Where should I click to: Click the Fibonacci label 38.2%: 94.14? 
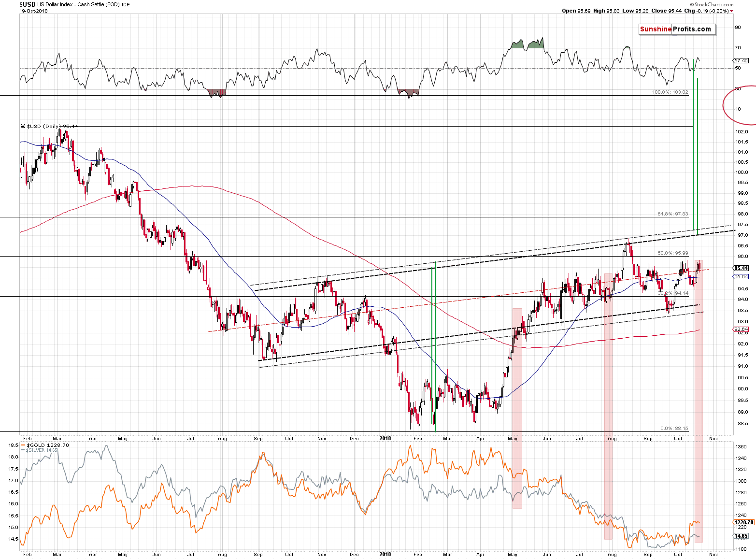pos(672,293)
